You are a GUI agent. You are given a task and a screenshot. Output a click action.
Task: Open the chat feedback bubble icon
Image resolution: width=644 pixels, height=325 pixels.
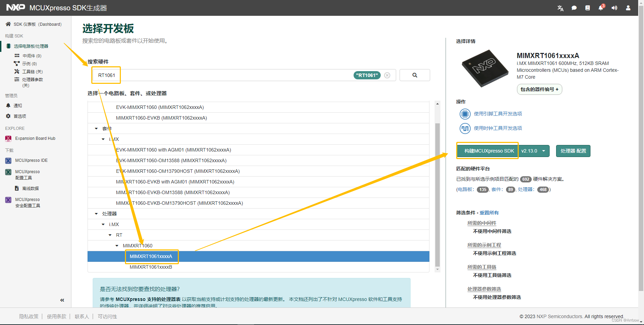(574, 8)
